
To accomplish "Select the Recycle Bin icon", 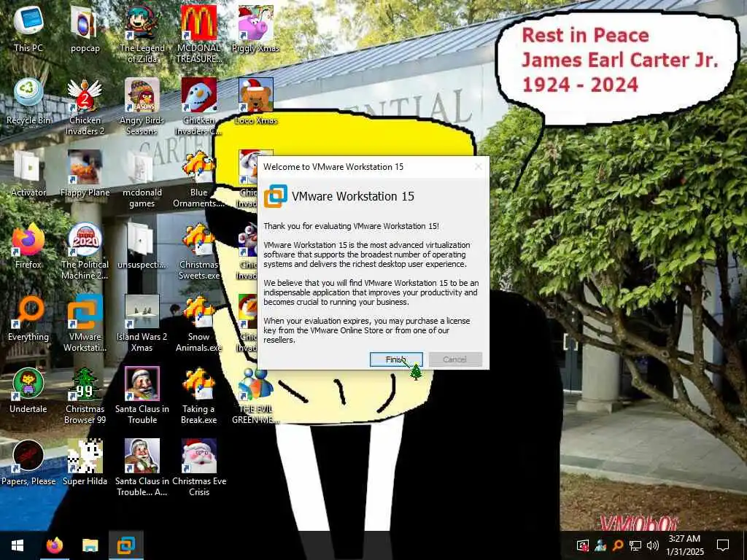I will tap(28, 102).
